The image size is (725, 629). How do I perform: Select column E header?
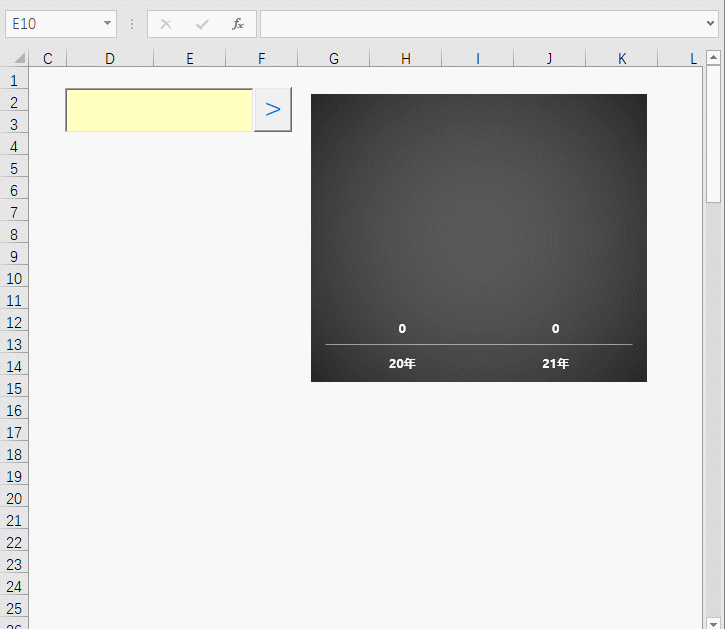(190, 59)
